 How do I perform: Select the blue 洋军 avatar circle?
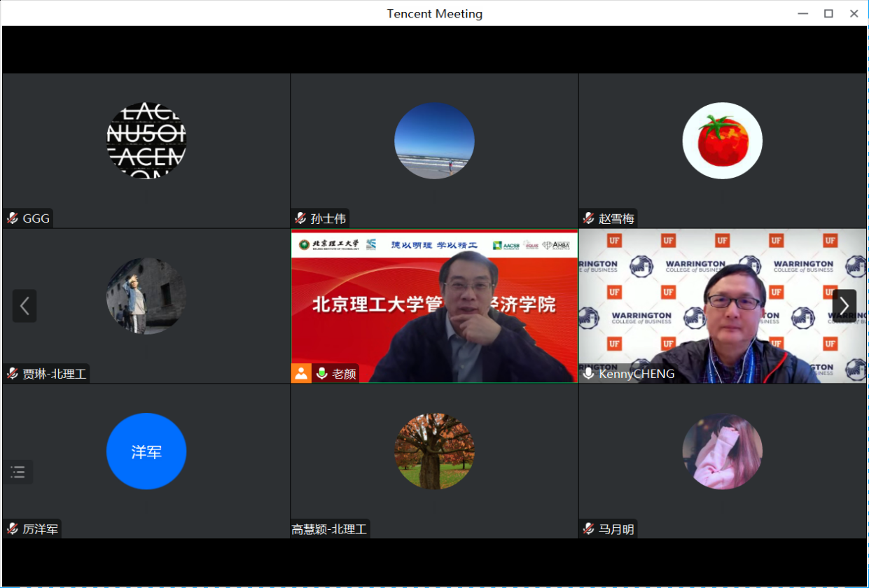[x=146, y=451]
